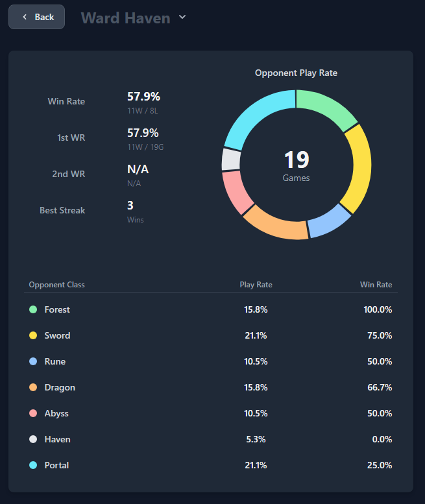Click the 2nd WR stat label

[x=69, y=174]
